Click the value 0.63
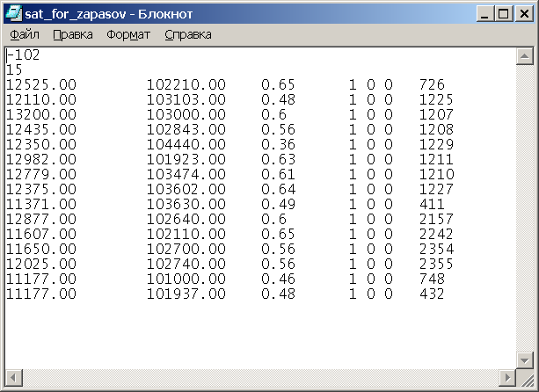The width and height of the screenshot is (539, 392). (x=278, y=159)
